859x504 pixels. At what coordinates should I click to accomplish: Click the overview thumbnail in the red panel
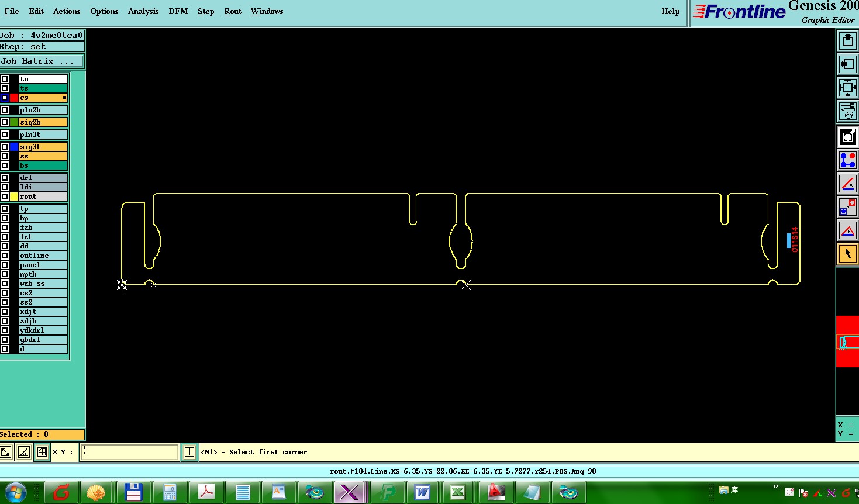coord(849,343)
